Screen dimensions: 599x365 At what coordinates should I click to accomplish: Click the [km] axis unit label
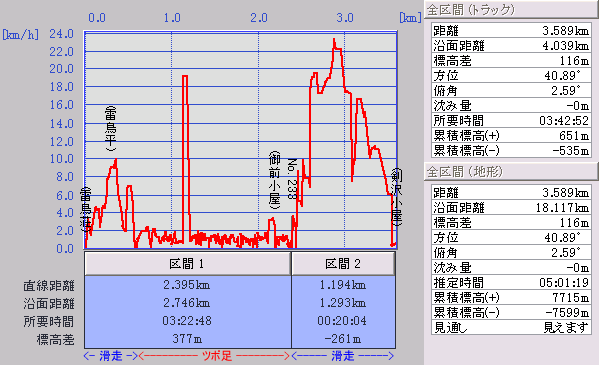(x=410, y=18)
